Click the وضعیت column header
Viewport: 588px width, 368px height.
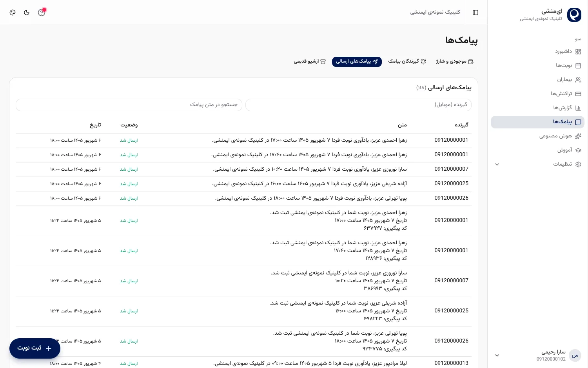[129, 125]
